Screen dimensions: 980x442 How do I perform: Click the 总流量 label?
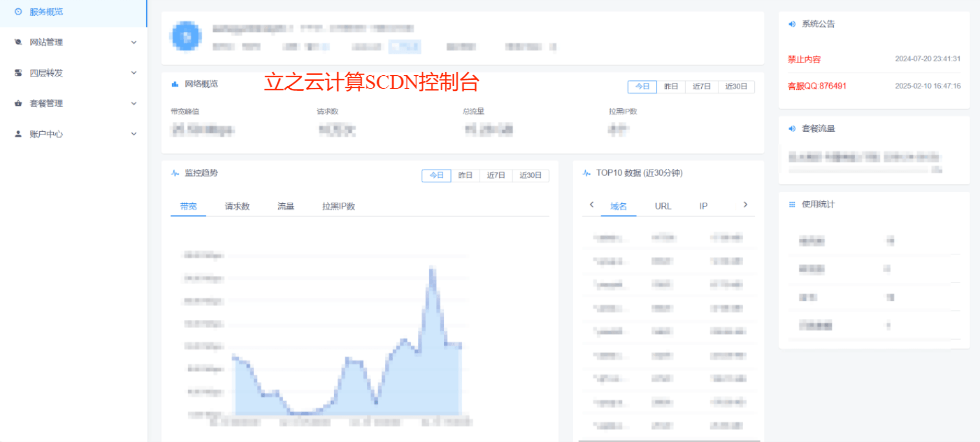point(474,111)
